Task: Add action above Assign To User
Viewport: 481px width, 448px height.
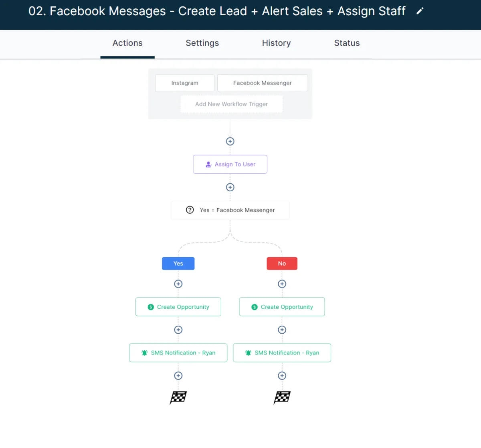Action: [x=230, y=141]
